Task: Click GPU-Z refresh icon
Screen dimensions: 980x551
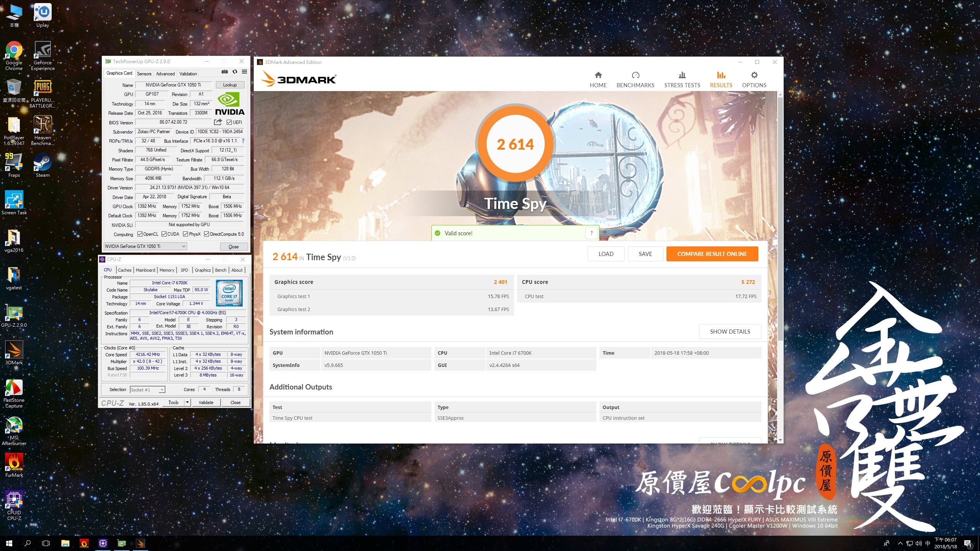Action: pos(235,72)
